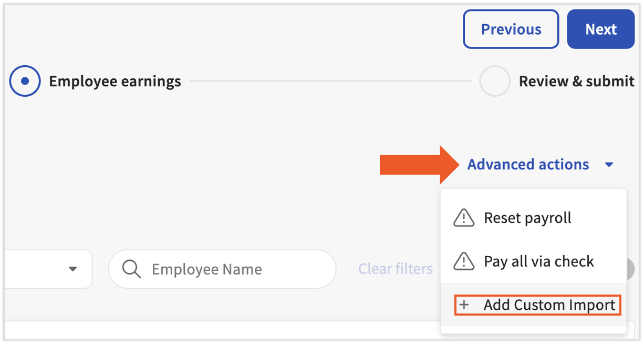Click the plus icon beside Add Custom Import
Viewport: 644px width, 344px height.
pos(464,305)
